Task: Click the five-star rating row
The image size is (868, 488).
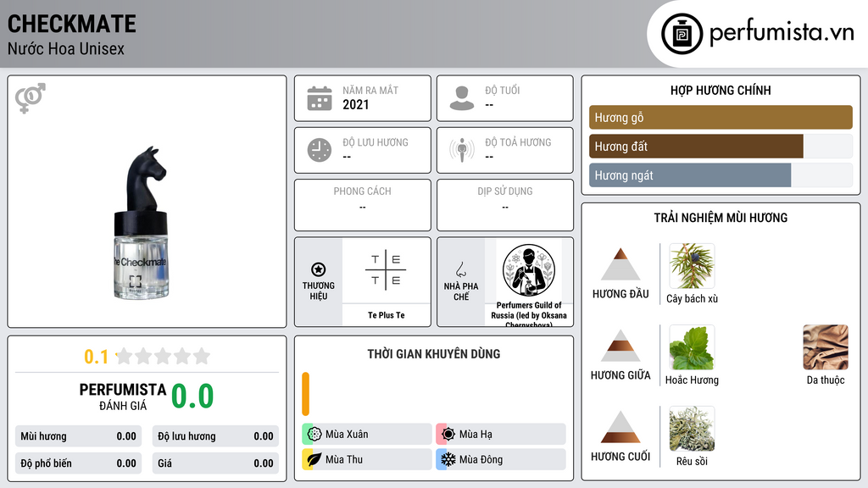Action: [x=163, y=356]
